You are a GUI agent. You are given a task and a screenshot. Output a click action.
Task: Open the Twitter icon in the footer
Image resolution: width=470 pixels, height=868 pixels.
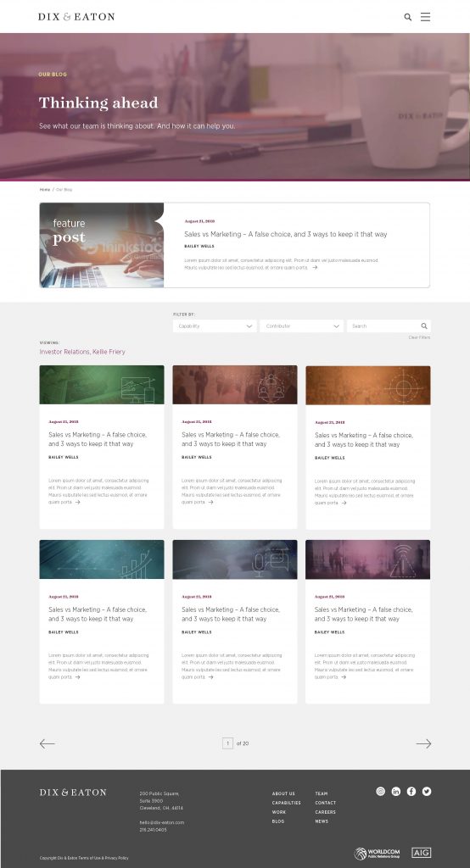click(426, 791)
